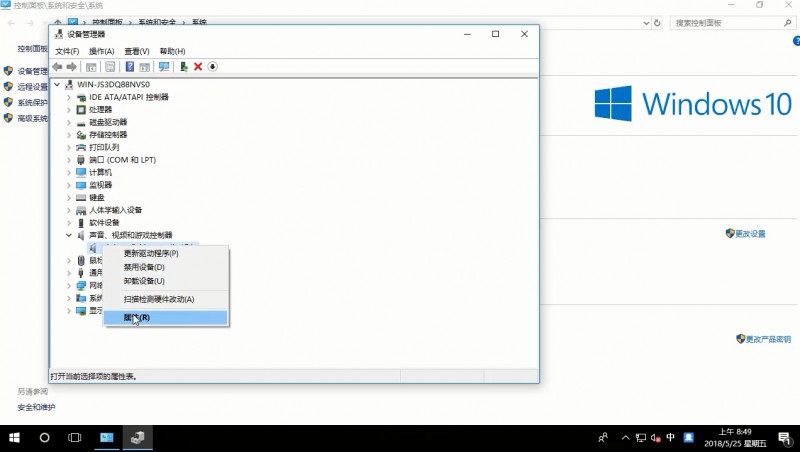Choose 扫描检测硬件改动(A) from the context menu
Image resolution: width=800 pixels, height=452 pixels.
point(166,299)
